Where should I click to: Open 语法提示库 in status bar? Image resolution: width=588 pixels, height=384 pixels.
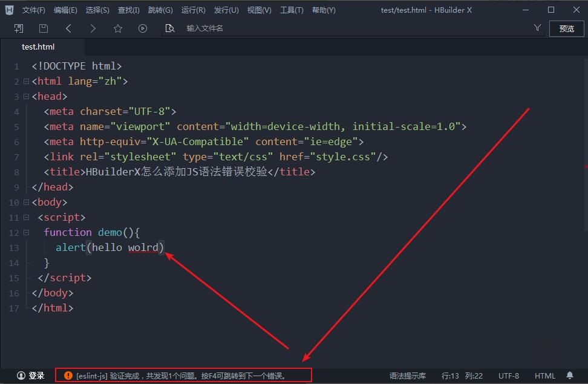(408, 376)
